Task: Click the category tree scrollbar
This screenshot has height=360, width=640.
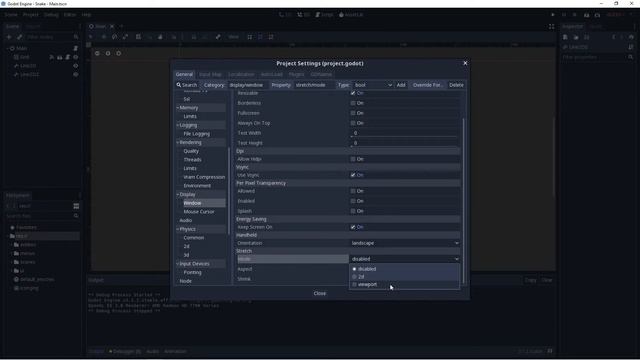Action: point(229,191)
